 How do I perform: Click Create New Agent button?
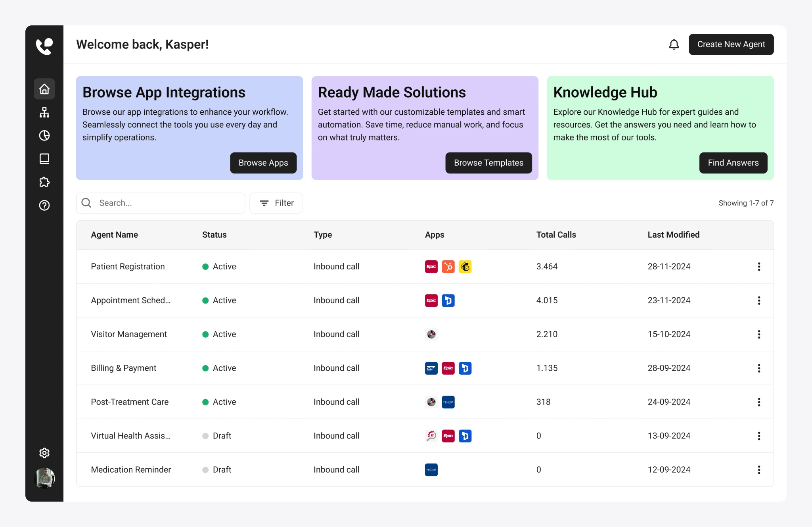coord(731,44)
